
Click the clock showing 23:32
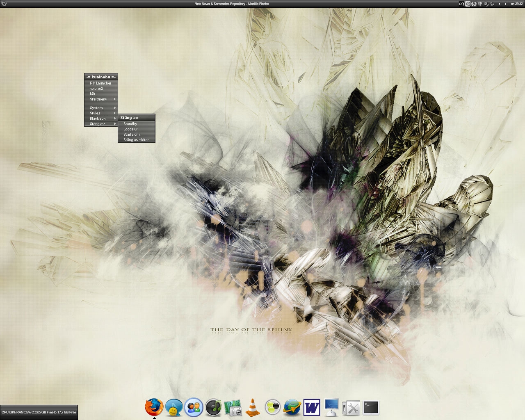pyautogui.click(x=517, y=4)
